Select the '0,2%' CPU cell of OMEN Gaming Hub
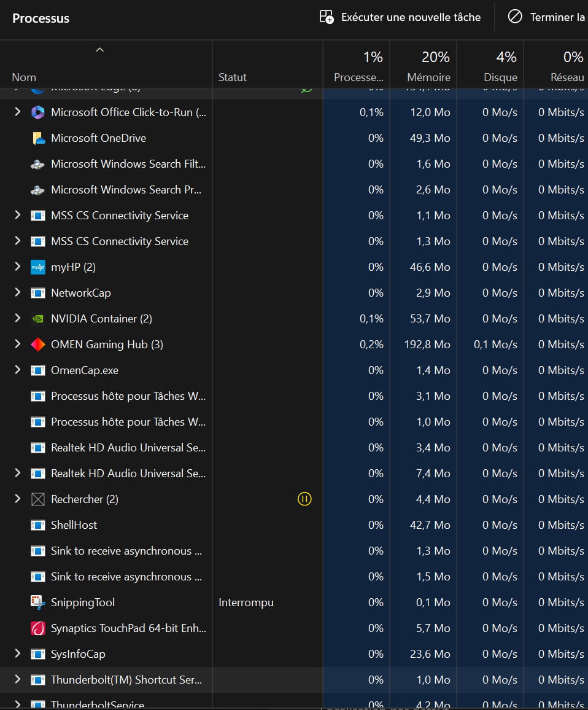Viewport: 588px width, 710px height. [x=371, y=345]
